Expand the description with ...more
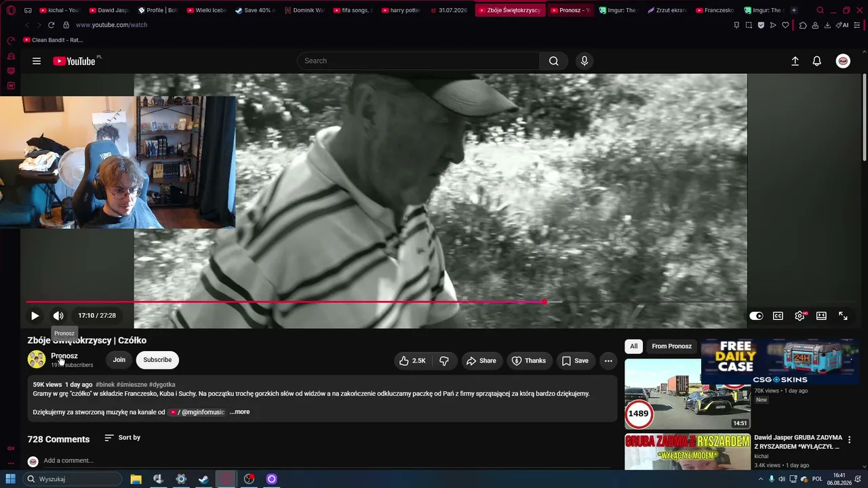This screenshot has height=488, width=868. point(239,412)
